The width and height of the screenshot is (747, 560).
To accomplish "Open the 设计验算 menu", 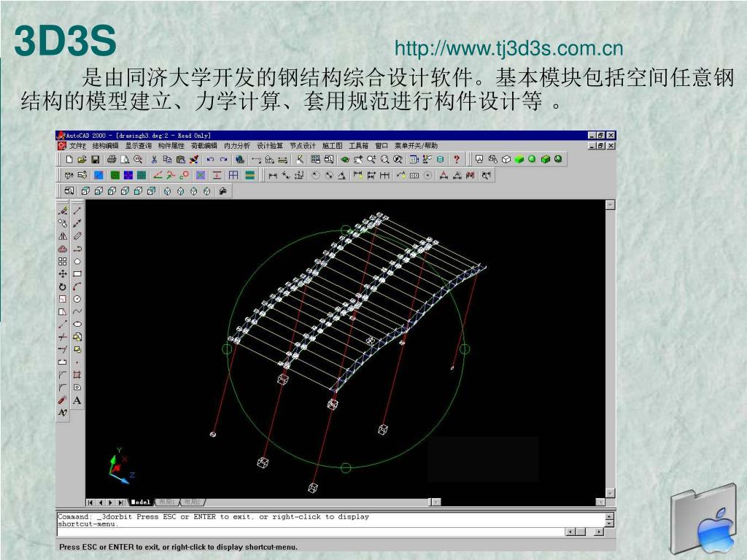I will (x=270, y=146).
